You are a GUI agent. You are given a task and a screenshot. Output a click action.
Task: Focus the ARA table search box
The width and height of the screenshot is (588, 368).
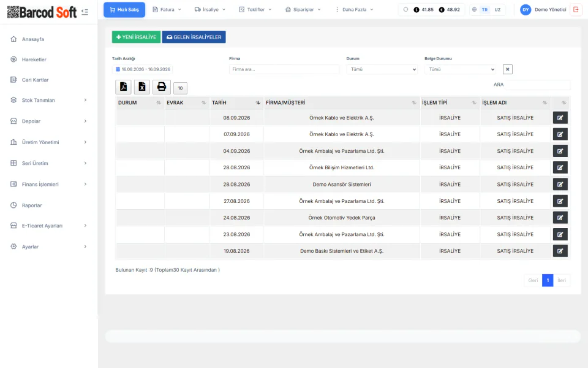(x=538, y=85)
